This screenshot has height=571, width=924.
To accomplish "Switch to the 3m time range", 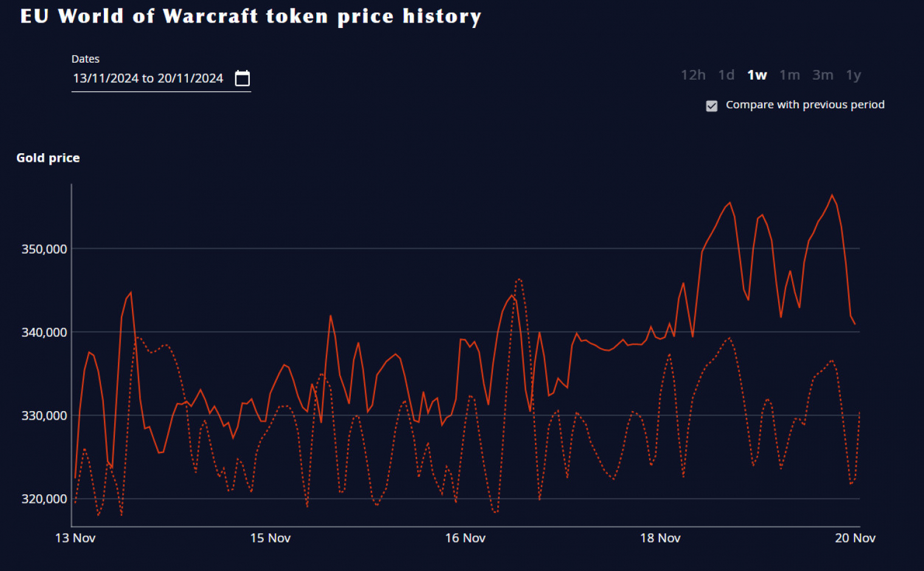I will coord(823,75).
